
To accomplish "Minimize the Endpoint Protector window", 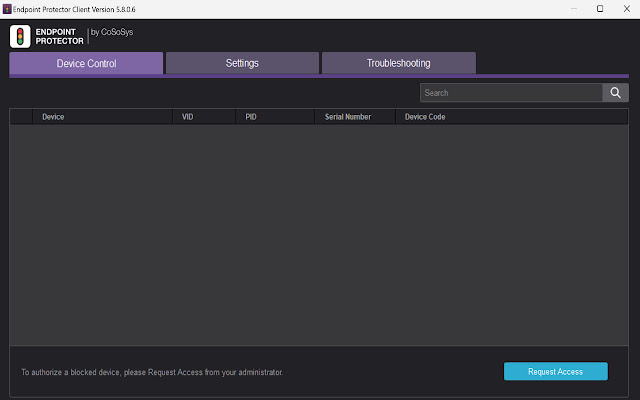I will pos(573,9).
